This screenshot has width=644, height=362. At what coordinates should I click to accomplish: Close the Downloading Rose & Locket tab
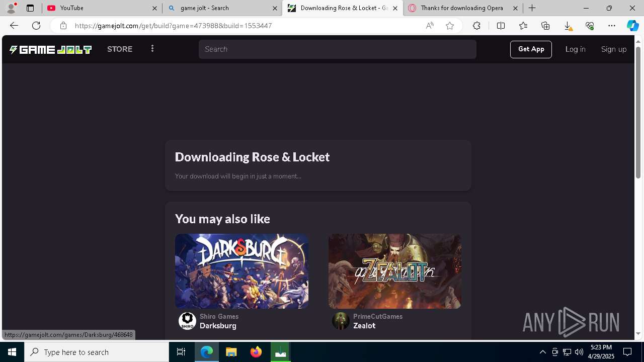click(395, 8)
